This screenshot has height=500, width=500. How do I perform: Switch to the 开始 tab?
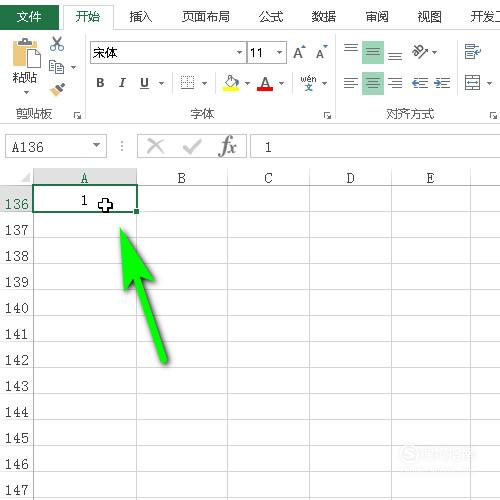click(88, 16)
